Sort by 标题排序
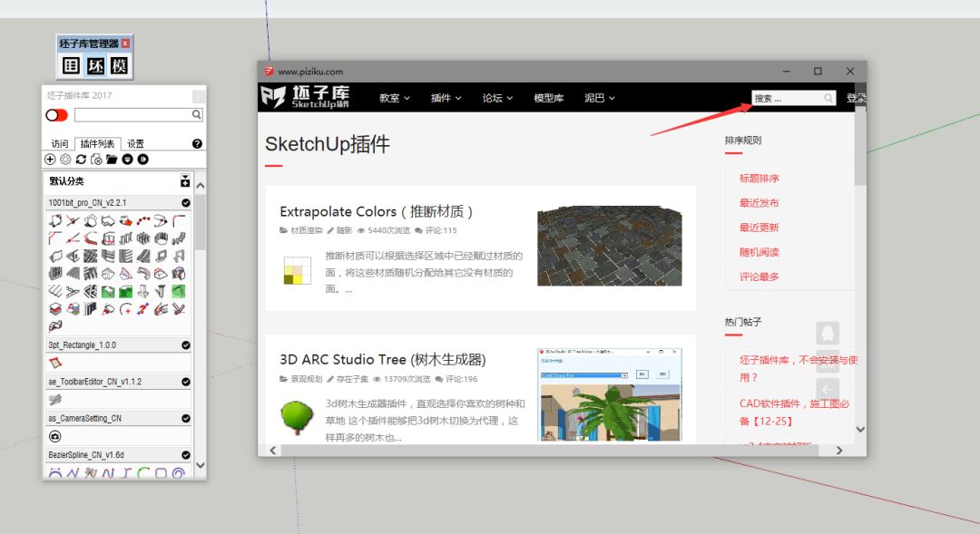 point(759,179)
